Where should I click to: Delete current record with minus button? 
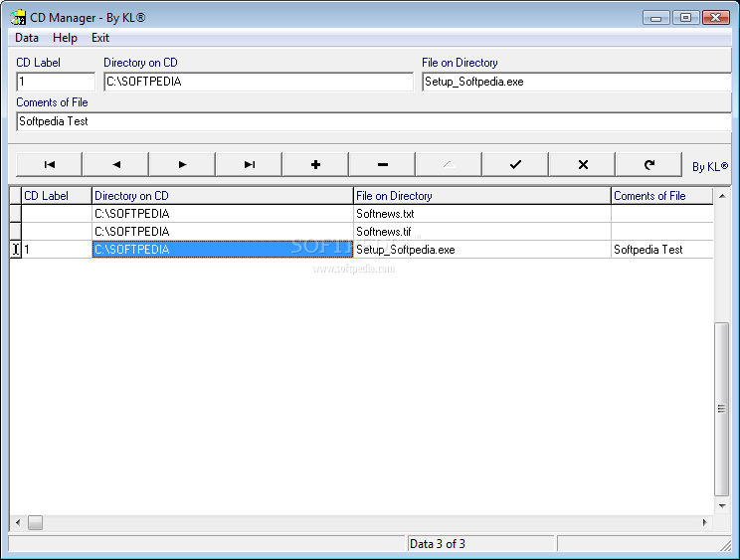pos(382,164)
